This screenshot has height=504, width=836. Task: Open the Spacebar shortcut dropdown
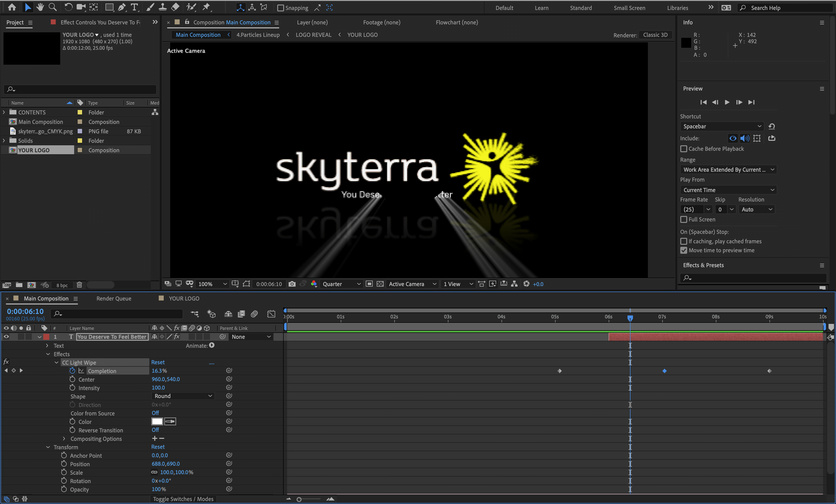[722, 126]
